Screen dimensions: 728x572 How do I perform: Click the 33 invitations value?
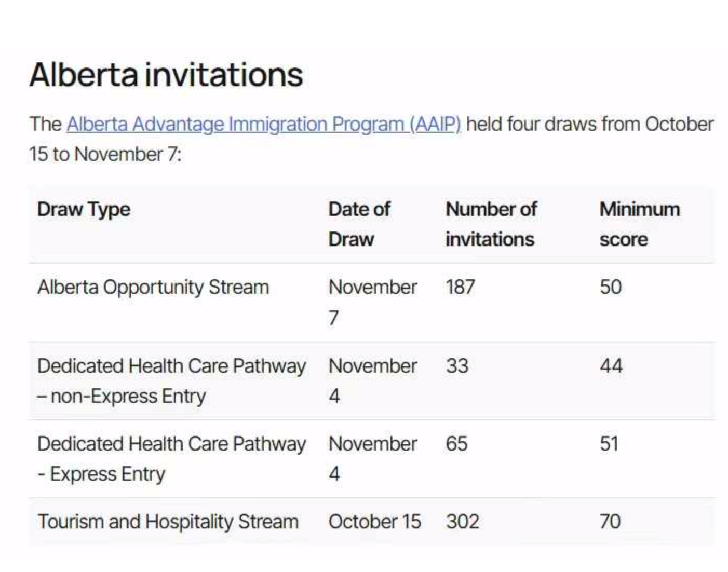click(x=457, y=366)
